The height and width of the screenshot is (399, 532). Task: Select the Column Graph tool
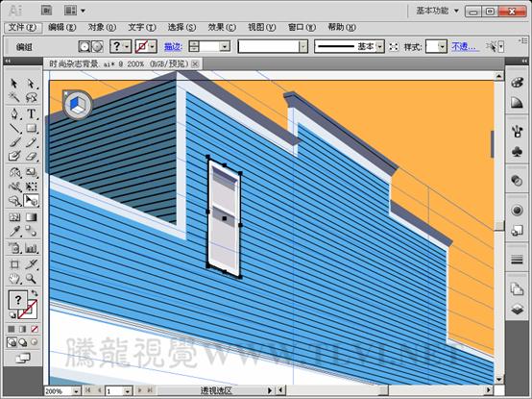point(31,248)
